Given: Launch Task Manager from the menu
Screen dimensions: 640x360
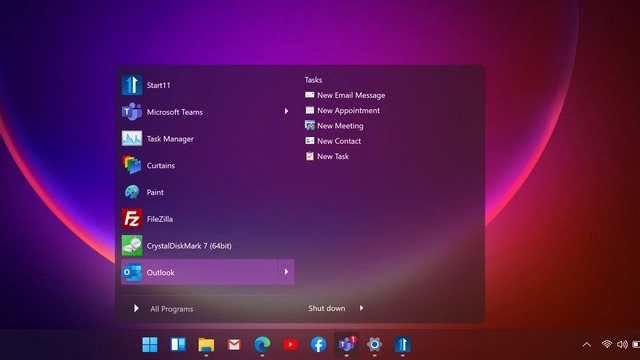Looking at the screenshot, I should coord(207,139).
